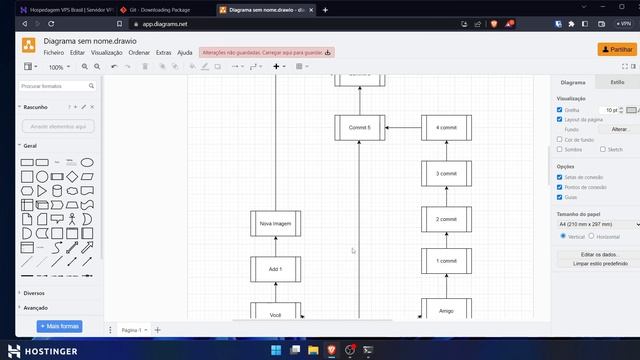Toggle the Setas de conexão checkbox
Screen dimensions: 640x360
tap(560, 177)
